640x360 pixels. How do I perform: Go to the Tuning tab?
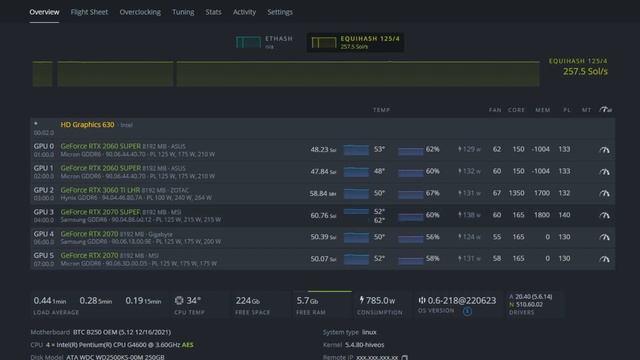(x=183, y=12)
